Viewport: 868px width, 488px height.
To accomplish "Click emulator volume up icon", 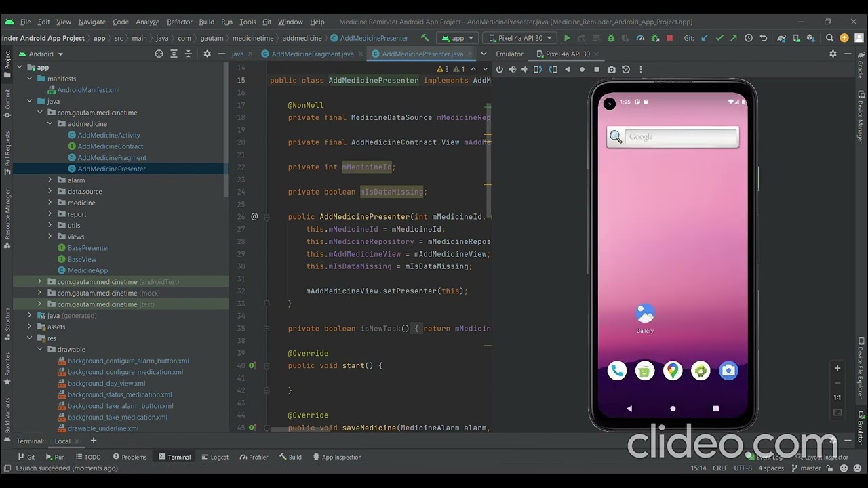I will tap(512, 69).
